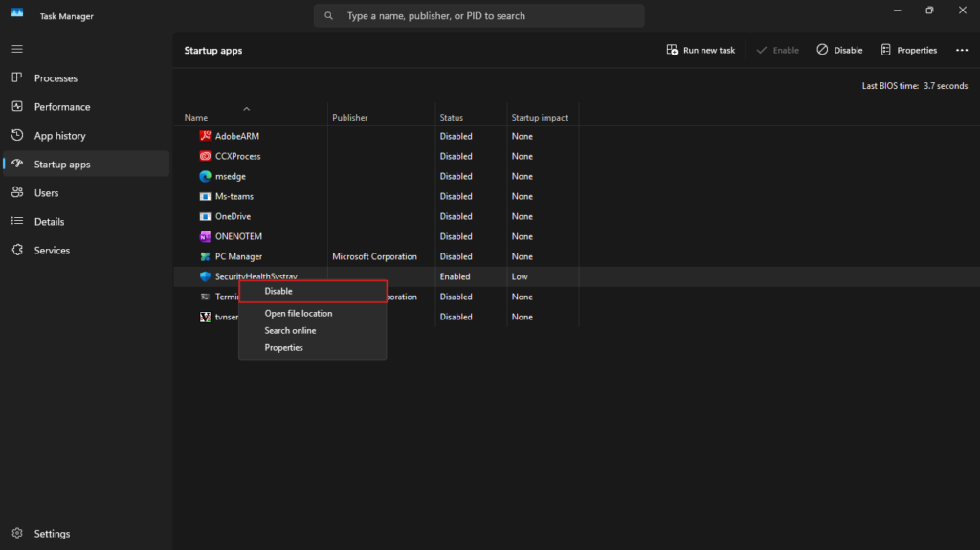Sort by the Name column header
This screenshot has height=550, width=980.
[195, 118]
